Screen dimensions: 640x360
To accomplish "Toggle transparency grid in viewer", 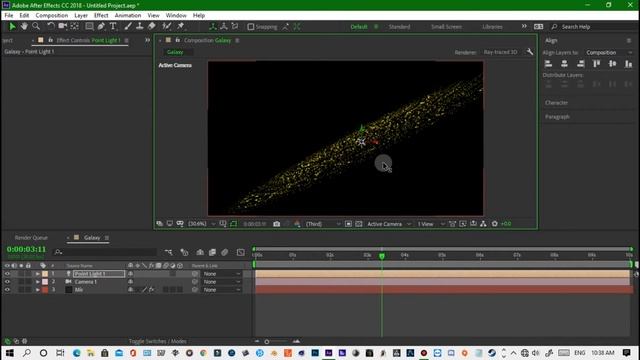I will pyautogui.click(x=359, y=224).
